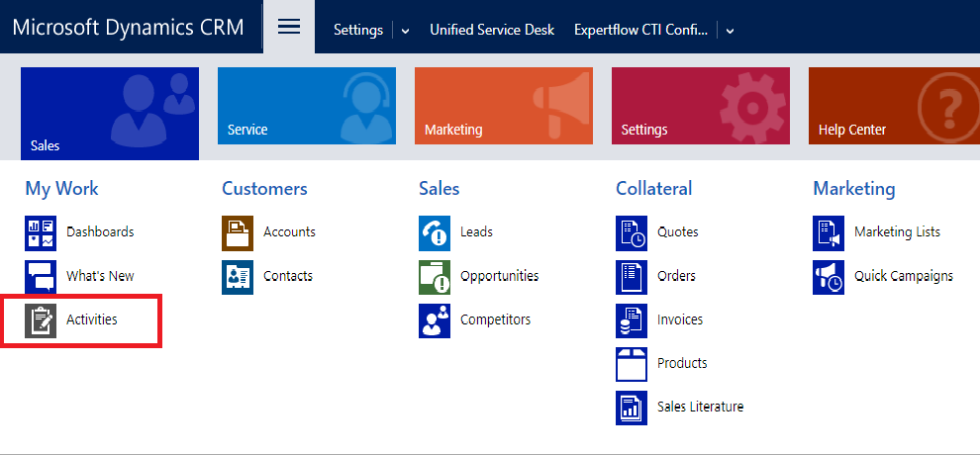This screenshot has height=455, width=980.
Task: Open the Invoices icon
Action: [632, 320]
